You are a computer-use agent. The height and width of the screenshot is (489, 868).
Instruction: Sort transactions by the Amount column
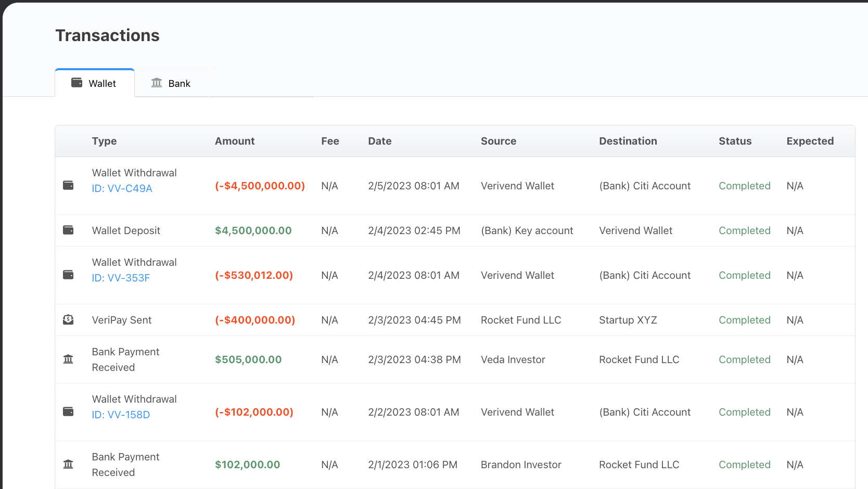(235, 141)
